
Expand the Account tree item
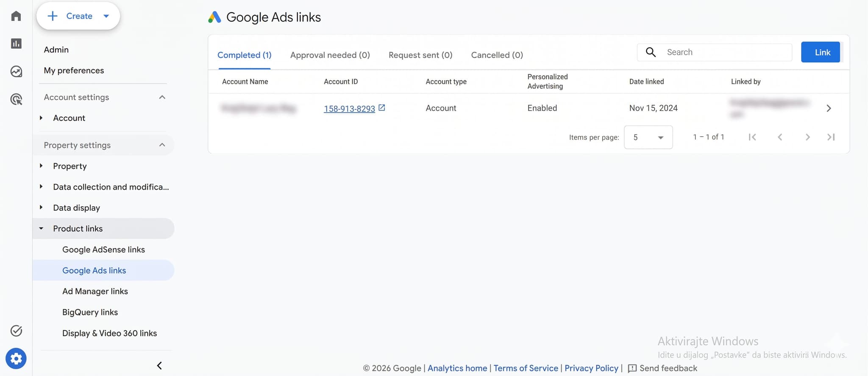pyautogui.click(x=41, y=118)
